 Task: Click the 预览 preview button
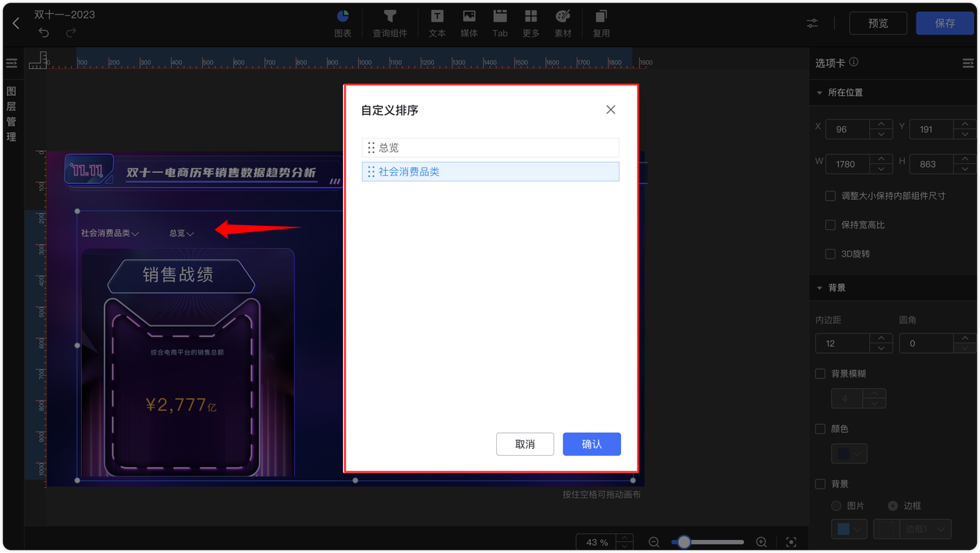click(877, 23)
